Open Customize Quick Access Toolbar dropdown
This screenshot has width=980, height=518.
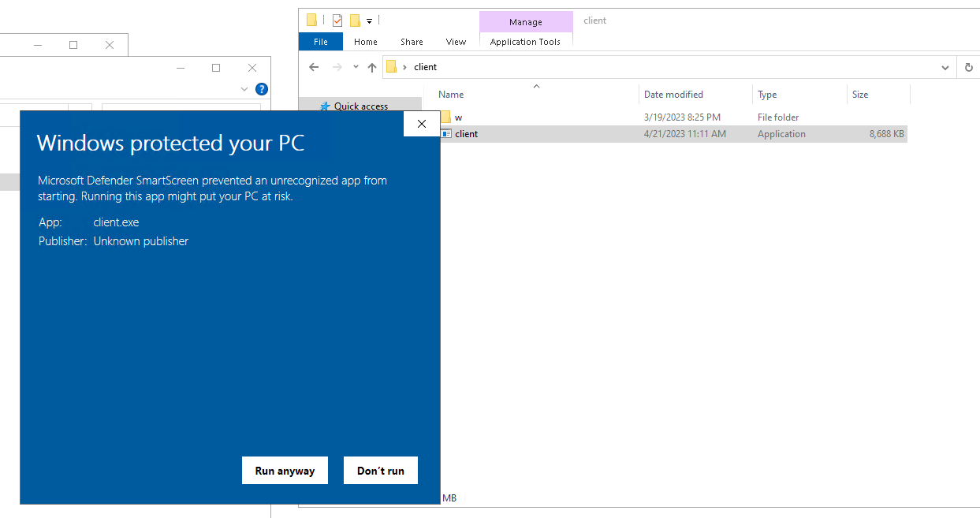pos(369,20)
